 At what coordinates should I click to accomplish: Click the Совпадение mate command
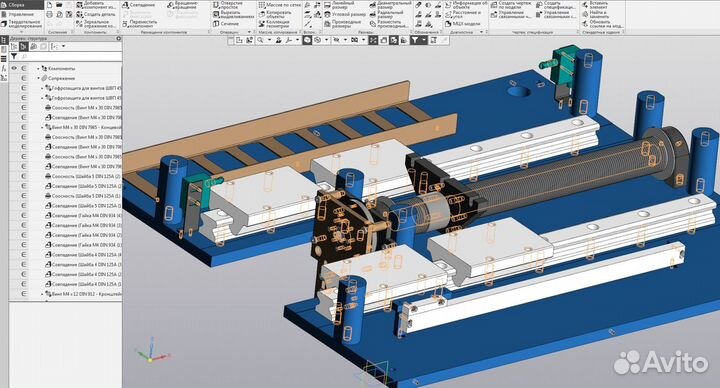[x=140, y=5]
